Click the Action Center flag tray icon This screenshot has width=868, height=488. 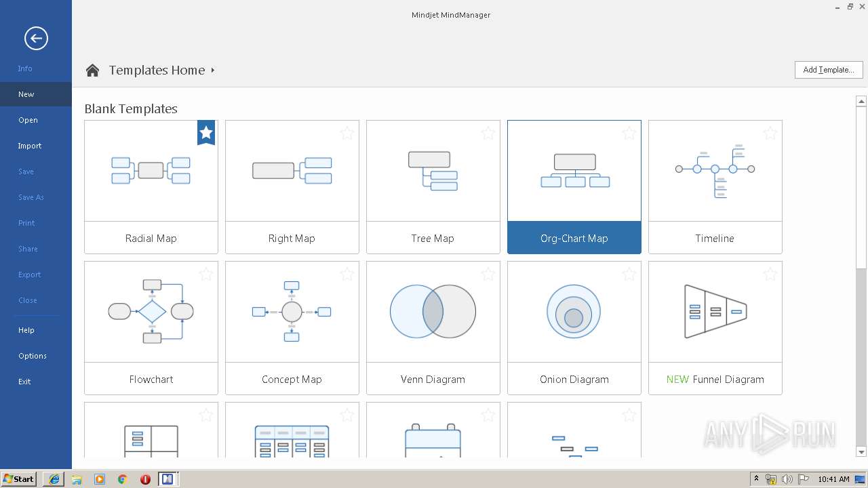coord(804,479)
